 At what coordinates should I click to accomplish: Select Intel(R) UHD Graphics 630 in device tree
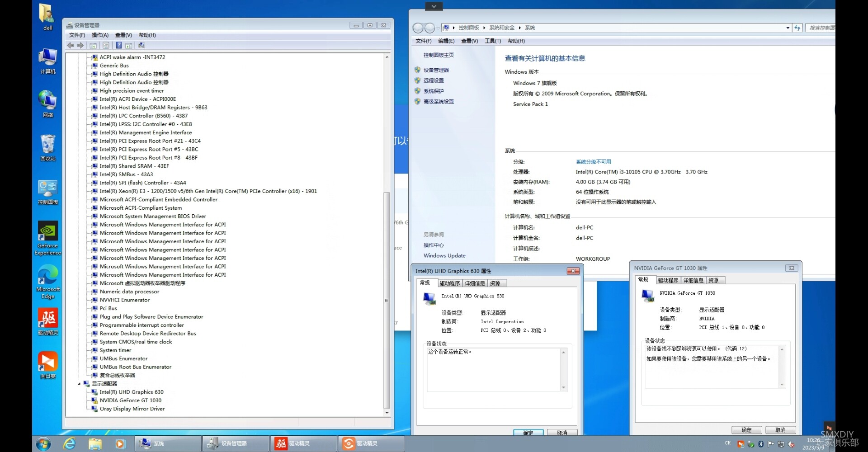point(132,392)
